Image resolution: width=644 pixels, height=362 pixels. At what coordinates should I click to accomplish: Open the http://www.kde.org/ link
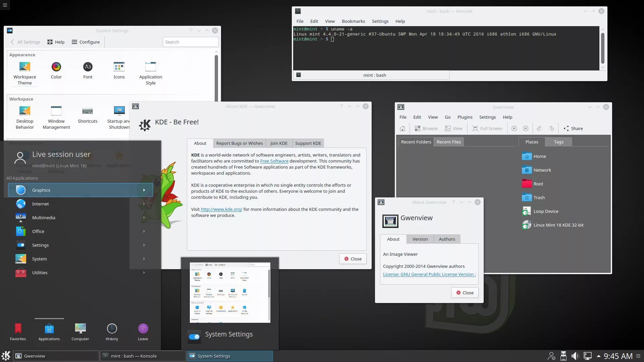[221, 209]
